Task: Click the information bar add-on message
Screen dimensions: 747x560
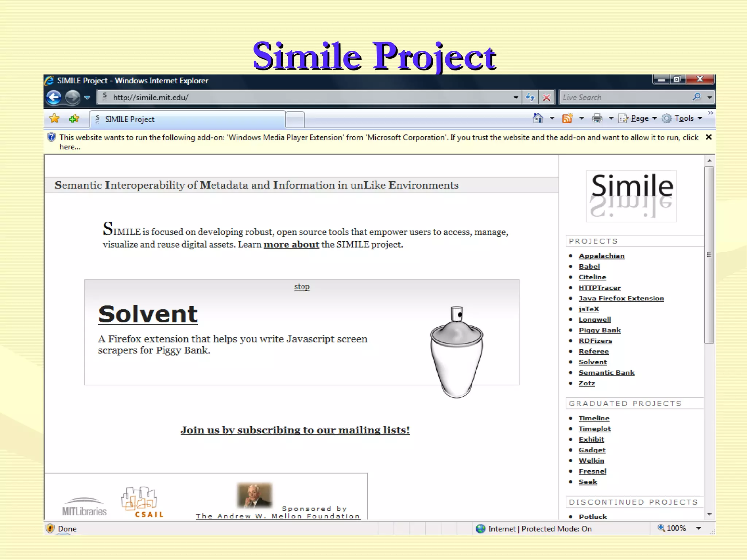Action: [379, 142]
